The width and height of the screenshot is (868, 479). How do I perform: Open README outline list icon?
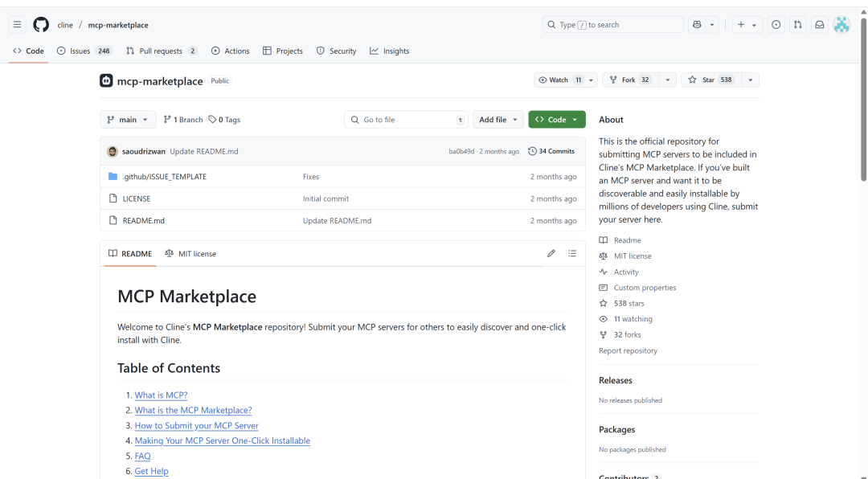(x=572, y=253)
